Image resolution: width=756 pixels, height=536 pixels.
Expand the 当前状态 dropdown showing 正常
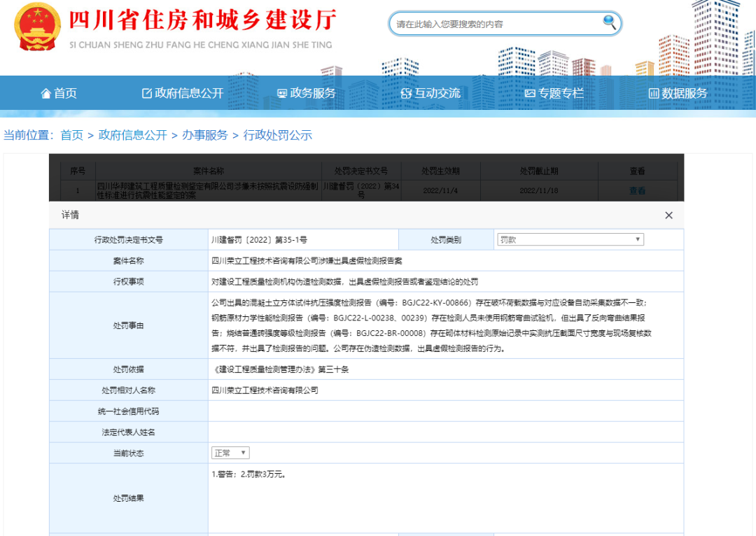(230, 453)
